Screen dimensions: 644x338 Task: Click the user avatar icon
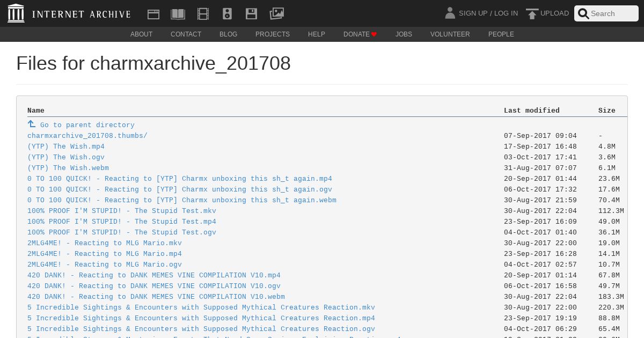[x=450, y=13]
